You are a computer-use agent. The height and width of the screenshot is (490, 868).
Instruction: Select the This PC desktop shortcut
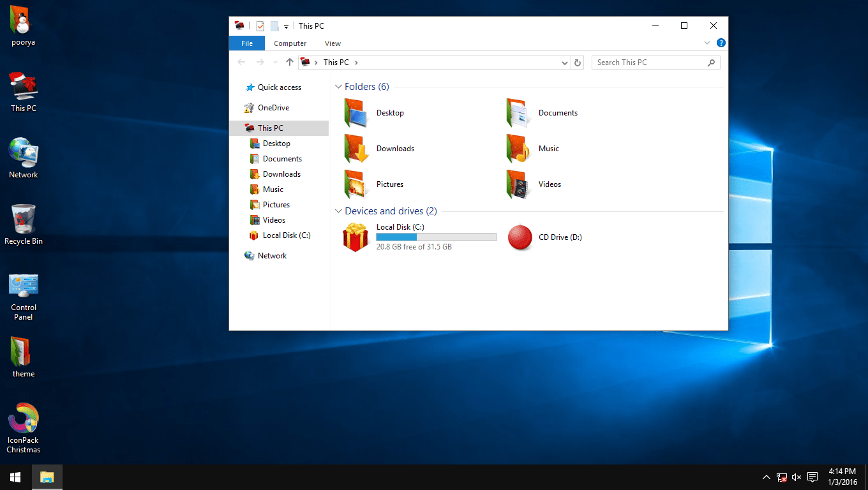[24, 93]
